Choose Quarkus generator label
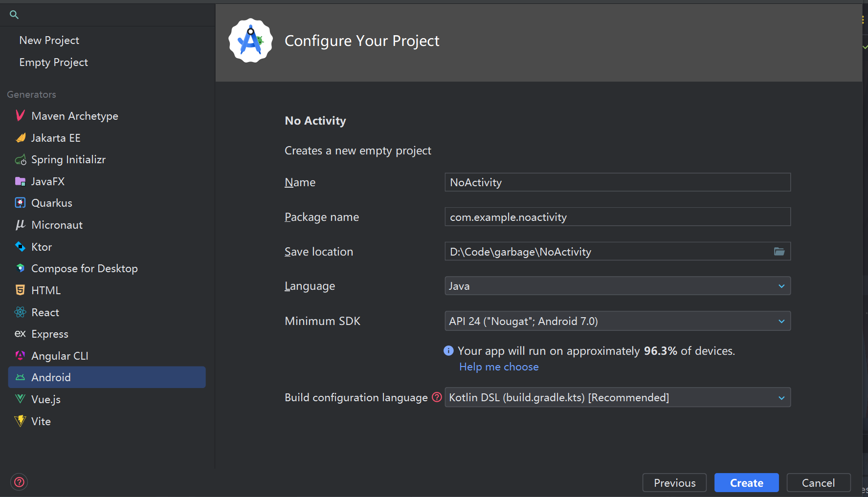The image size is (868, 497). tap(52, 203)
